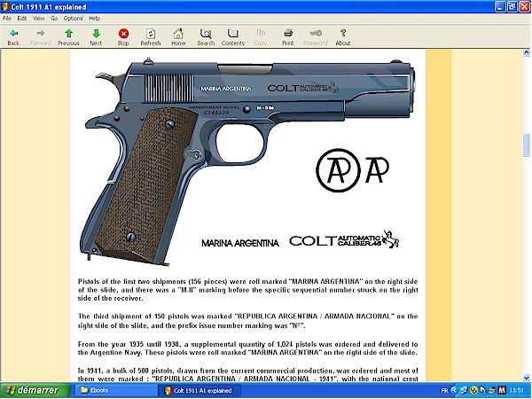Click the application icon in the title bar
The width and height of the screenshot is (532, 399).
(5, 6)
